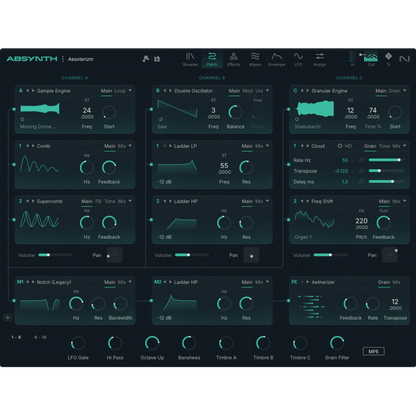Open M1 Notch module dropdown arrow
416x416 pixels.
[x=130, y=282]
